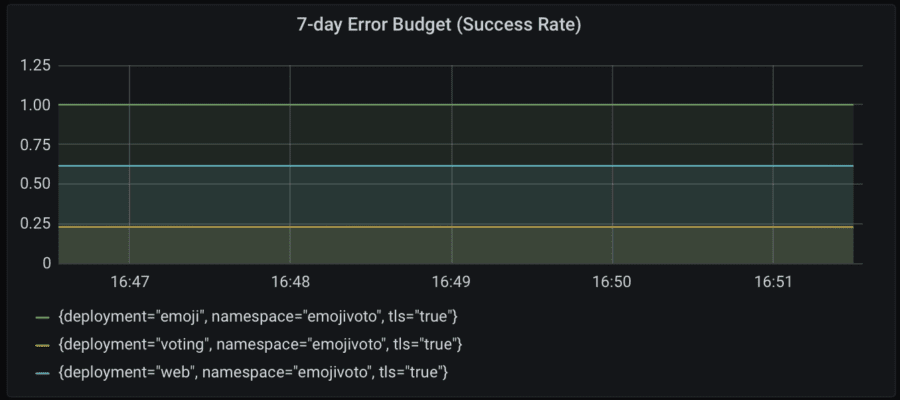Click the 16:50 time axis label
This screenshot has width=900, height=400.
point(612,282)
